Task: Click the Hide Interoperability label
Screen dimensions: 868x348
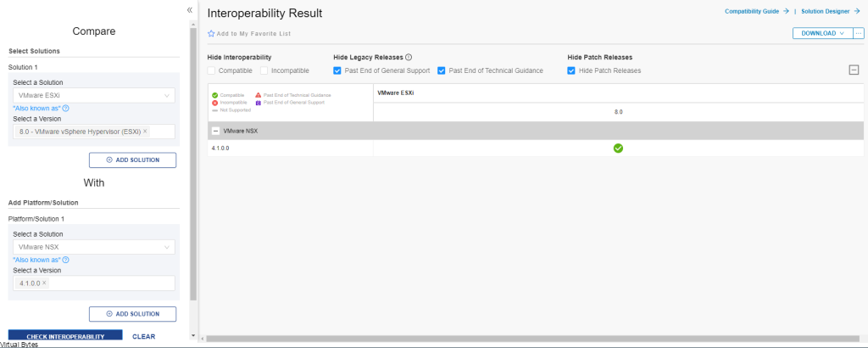Action: click(239, 57)
